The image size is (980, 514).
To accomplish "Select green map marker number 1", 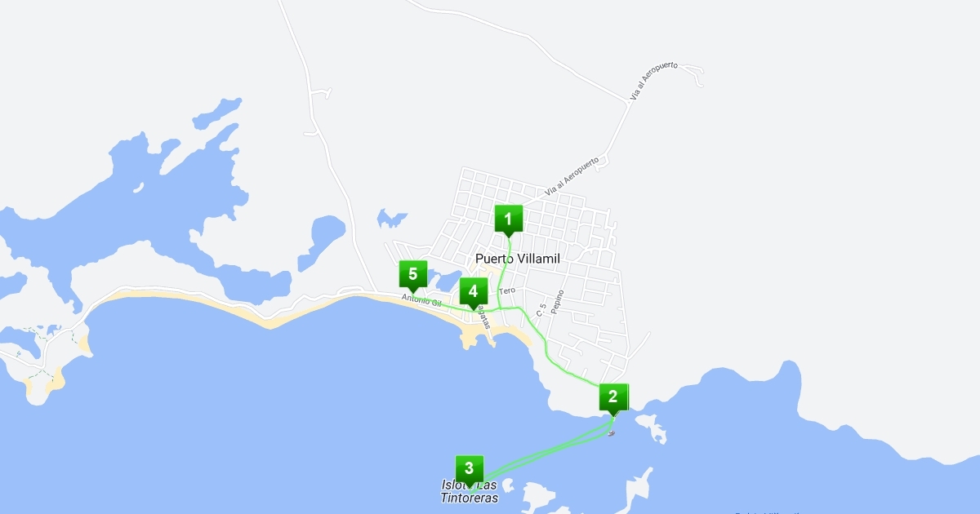I will (x=508, y=220).
